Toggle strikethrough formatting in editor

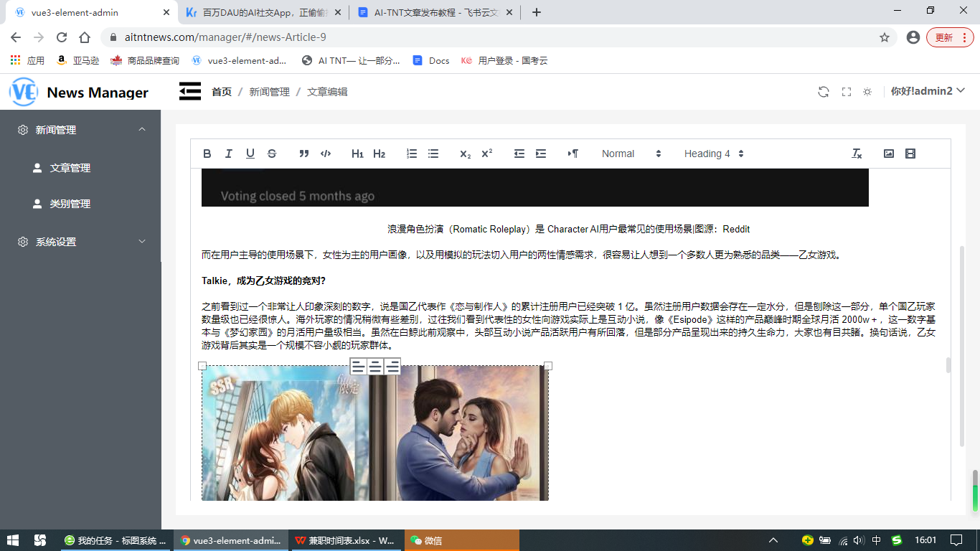click(x=272, y=154)
